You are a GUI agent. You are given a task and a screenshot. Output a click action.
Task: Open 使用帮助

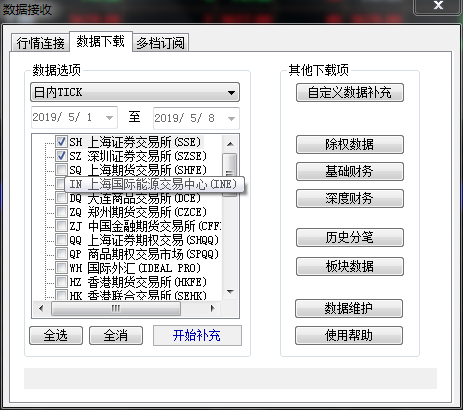(x=349, y=335)
